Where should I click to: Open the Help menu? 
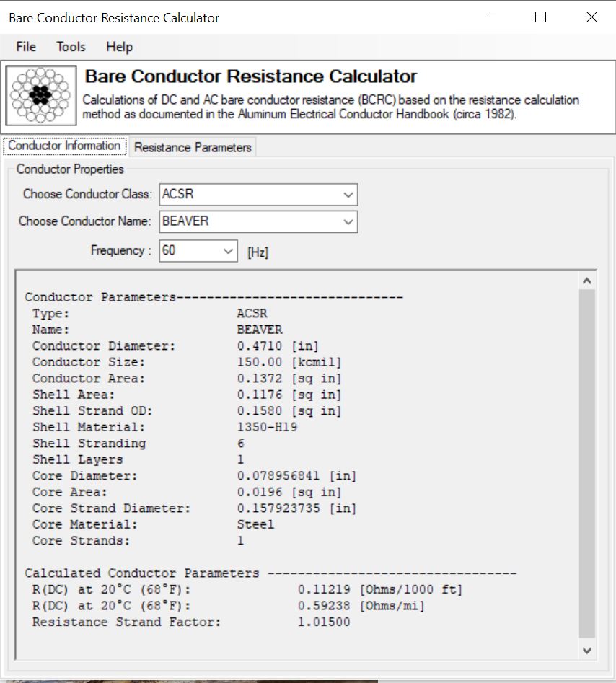point(119,47)
